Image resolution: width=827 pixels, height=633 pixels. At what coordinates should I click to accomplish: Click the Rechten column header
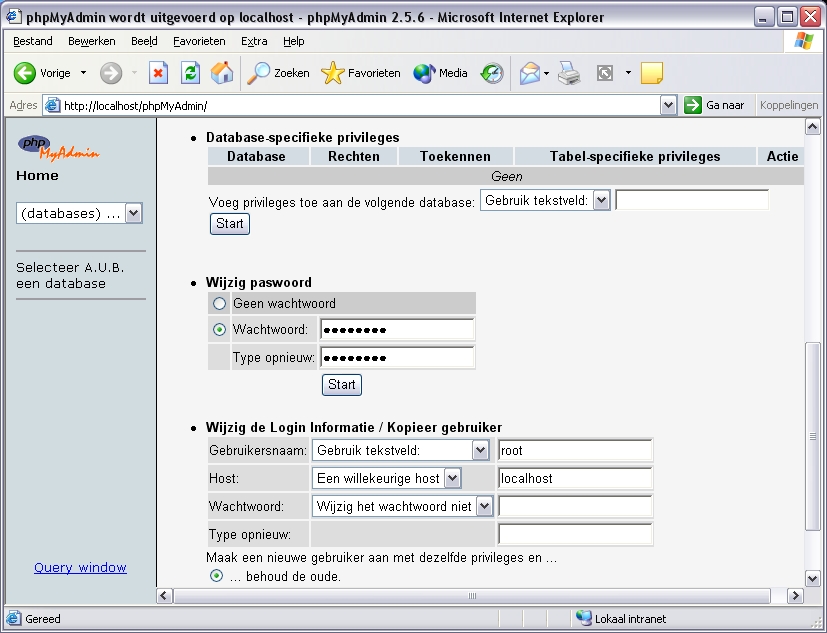[x=354, y=157]
